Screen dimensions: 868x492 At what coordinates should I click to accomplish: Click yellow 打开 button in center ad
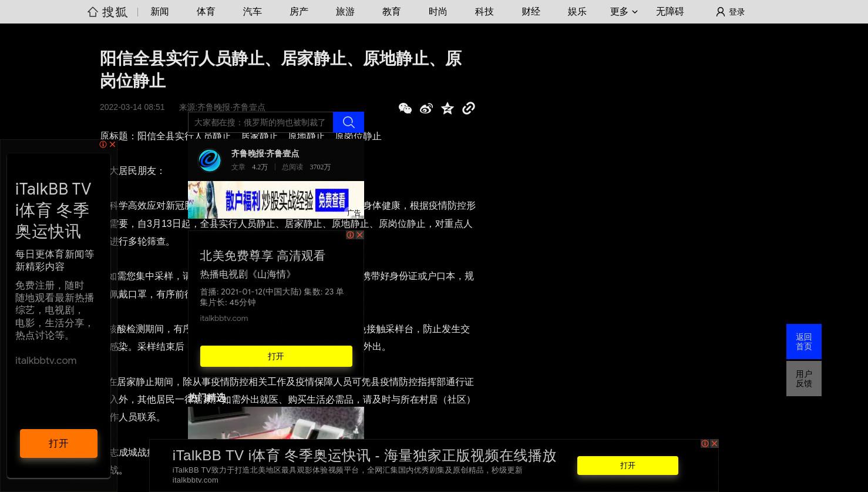(x=276, y=356)
